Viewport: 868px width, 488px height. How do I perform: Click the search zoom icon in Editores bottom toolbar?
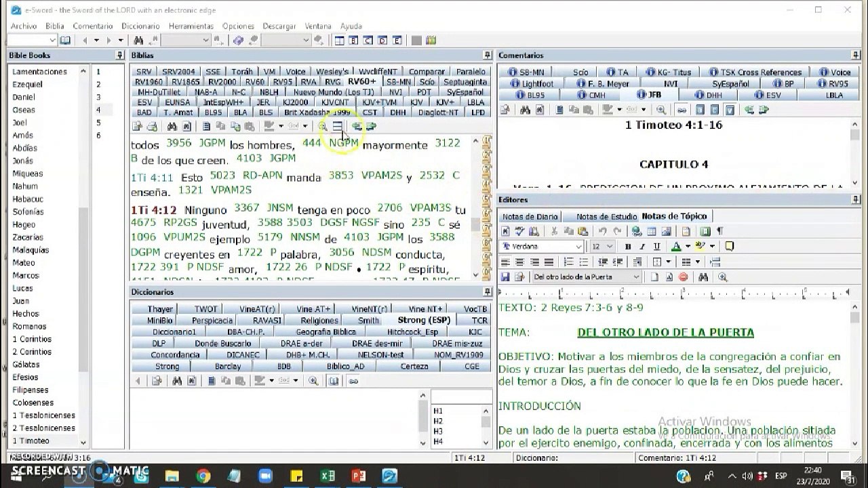point(722,277)
